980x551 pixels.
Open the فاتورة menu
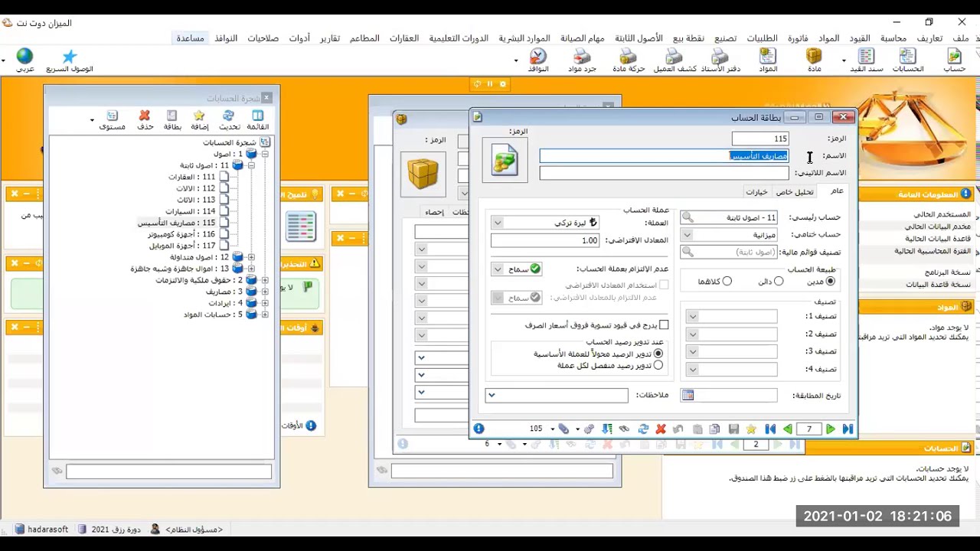(798, 38)
